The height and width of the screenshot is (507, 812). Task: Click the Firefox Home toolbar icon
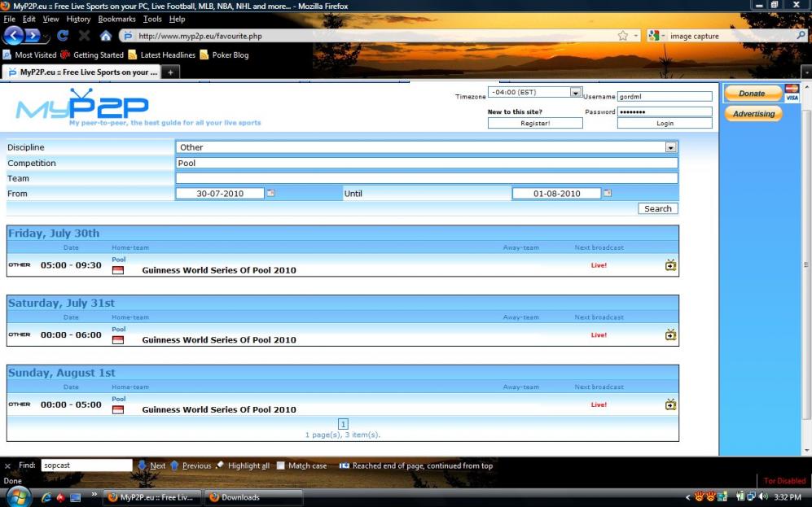click(105, 36)
